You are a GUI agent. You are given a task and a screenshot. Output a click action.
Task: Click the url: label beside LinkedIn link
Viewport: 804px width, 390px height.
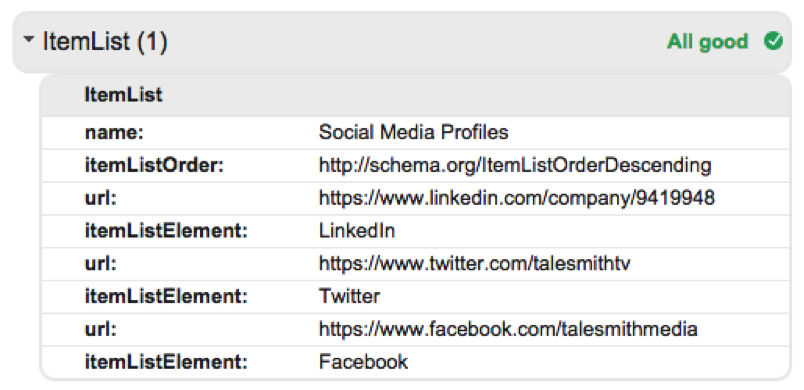100,198
